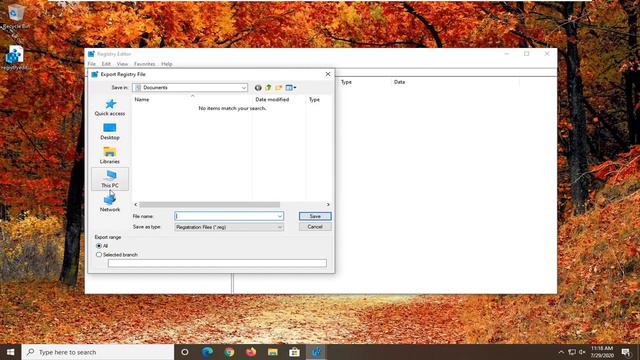Expand the Save in location dropdown
The image size is (640, 360).
point(244,88)
